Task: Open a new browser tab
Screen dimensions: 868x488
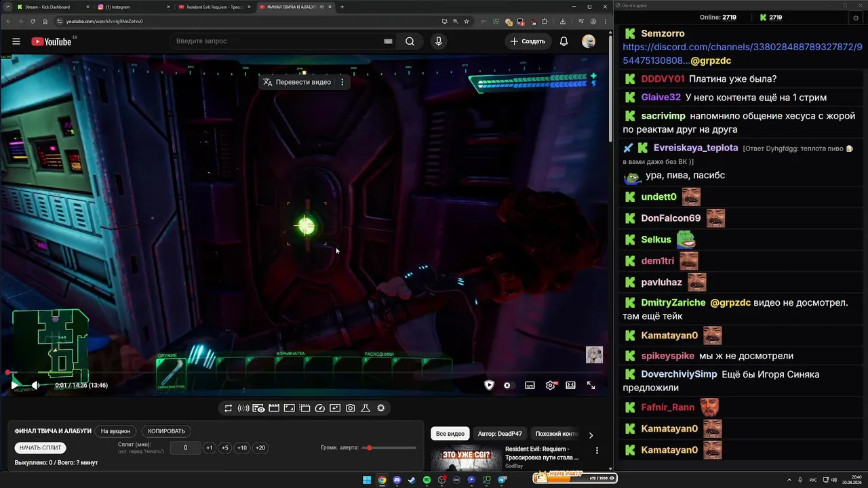Action: pyautogui.click(x=342, y=7)
